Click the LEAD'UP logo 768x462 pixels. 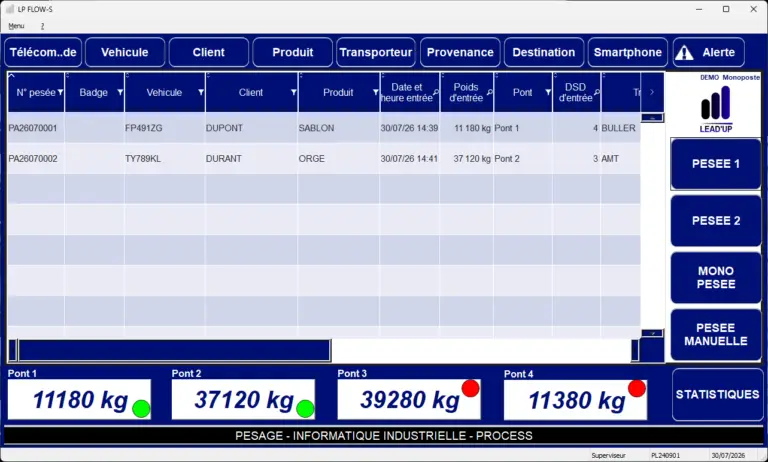[716, 109]
